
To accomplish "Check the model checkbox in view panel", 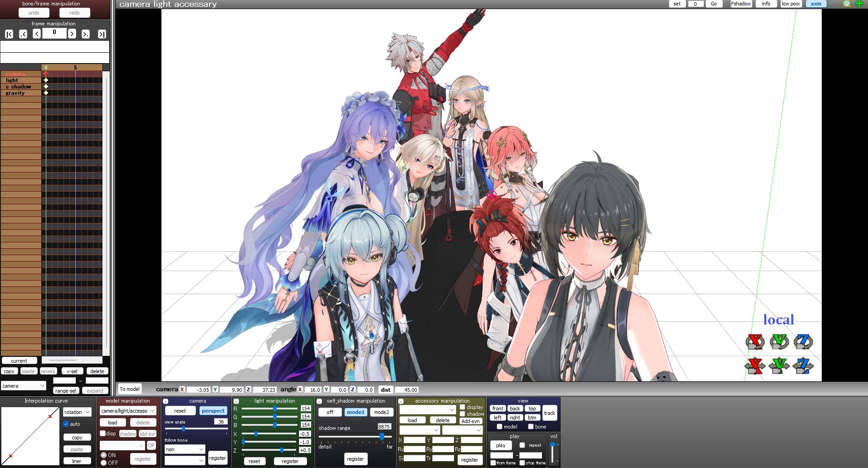I will pyautogui.click(x=499, y=426).
